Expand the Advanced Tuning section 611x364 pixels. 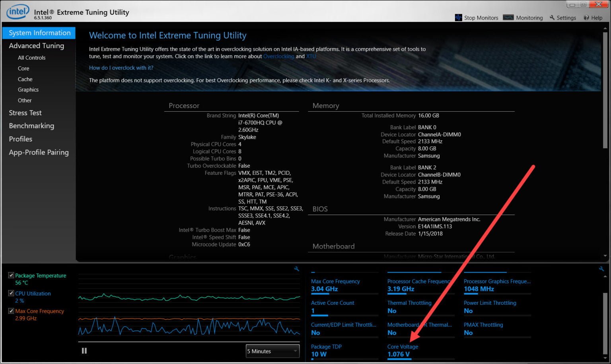[x=36, y=46]
